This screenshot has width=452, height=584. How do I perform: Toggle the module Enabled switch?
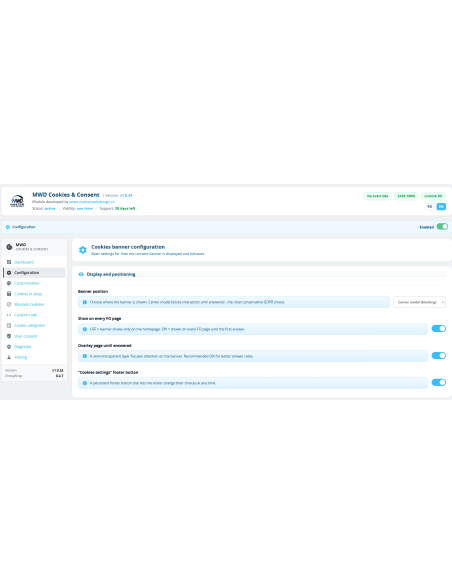(442, 226)
